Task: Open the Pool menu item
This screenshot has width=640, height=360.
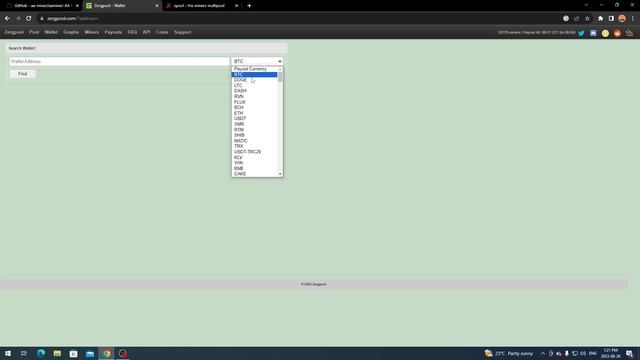Action: pyautogui.click(x=34, y=32)
